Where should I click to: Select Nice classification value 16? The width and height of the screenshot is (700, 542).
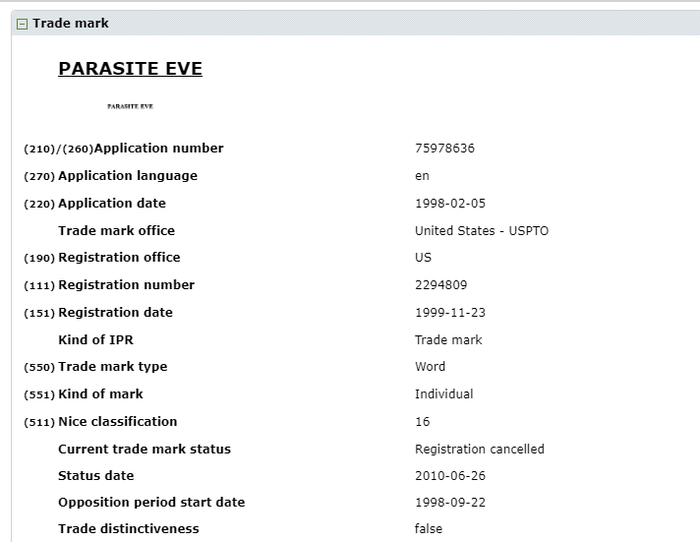422,422
